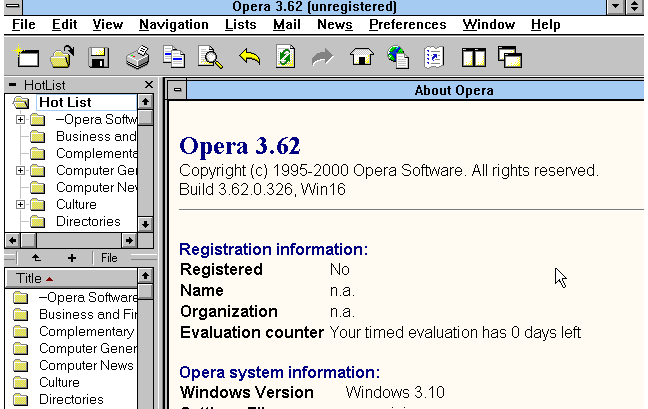648x409 pixels.
Task: Select -Opera Software in the lower list
Action: (x=88, y=297)
